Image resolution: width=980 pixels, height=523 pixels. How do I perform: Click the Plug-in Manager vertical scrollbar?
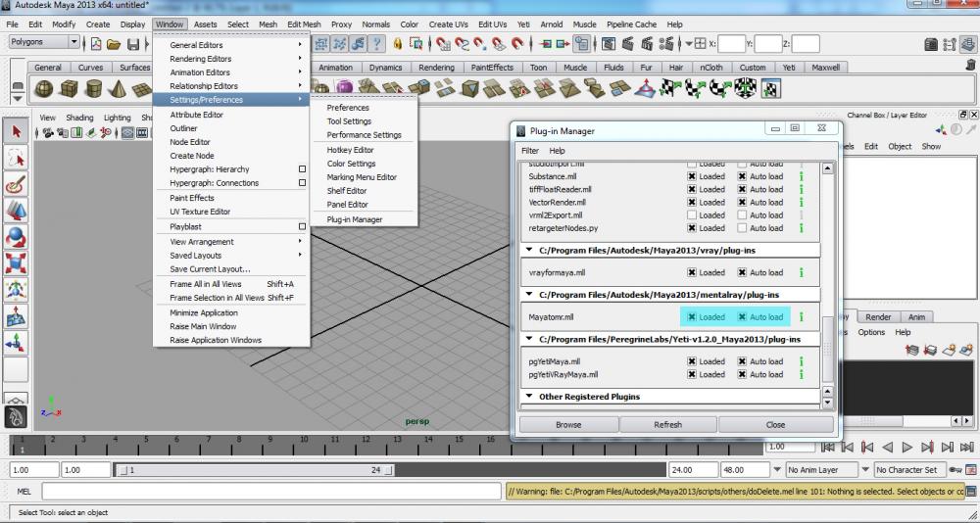pyautogui.click(x=827, y=350)
